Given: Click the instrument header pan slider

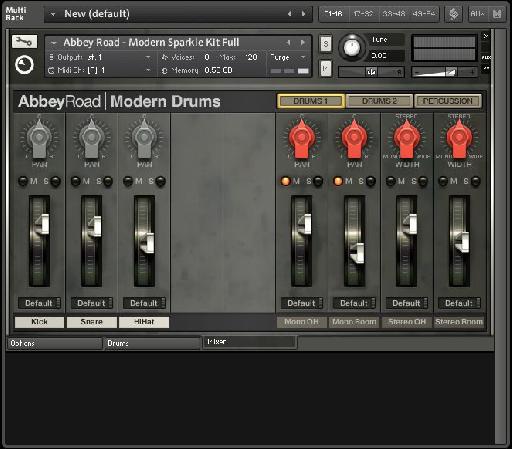Looking at the screenshot, I should pyautogui.click(x=371, y=72).
